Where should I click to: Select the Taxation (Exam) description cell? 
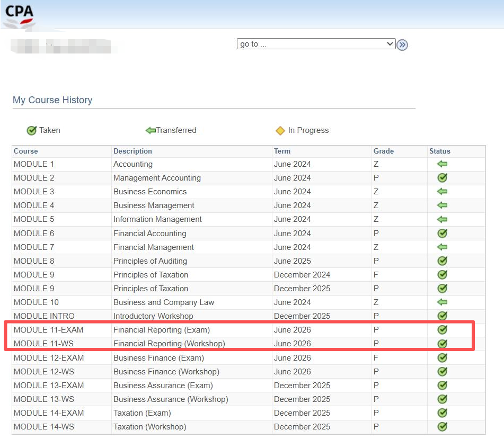pos(192,414)
